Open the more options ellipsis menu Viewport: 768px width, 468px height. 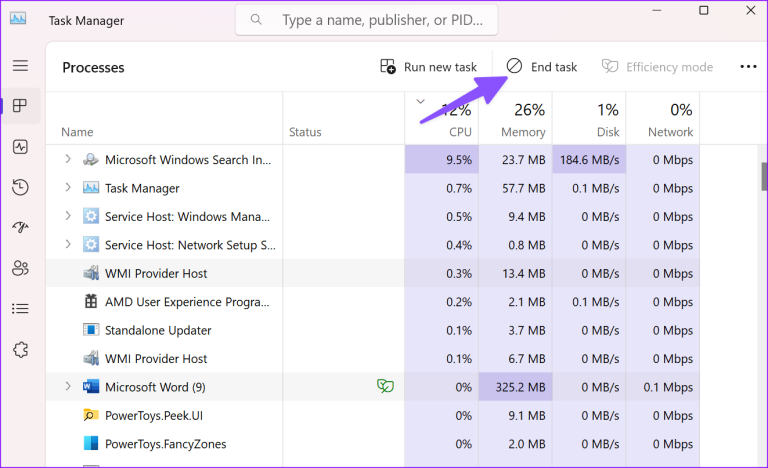pyautogui.click(x=748, y=67)
